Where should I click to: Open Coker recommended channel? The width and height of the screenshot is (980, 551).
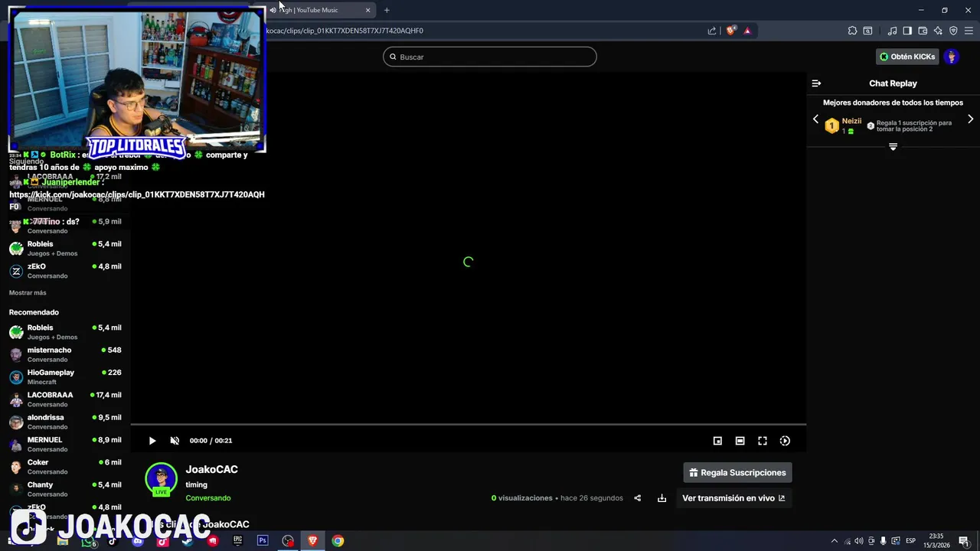(65, 467)
